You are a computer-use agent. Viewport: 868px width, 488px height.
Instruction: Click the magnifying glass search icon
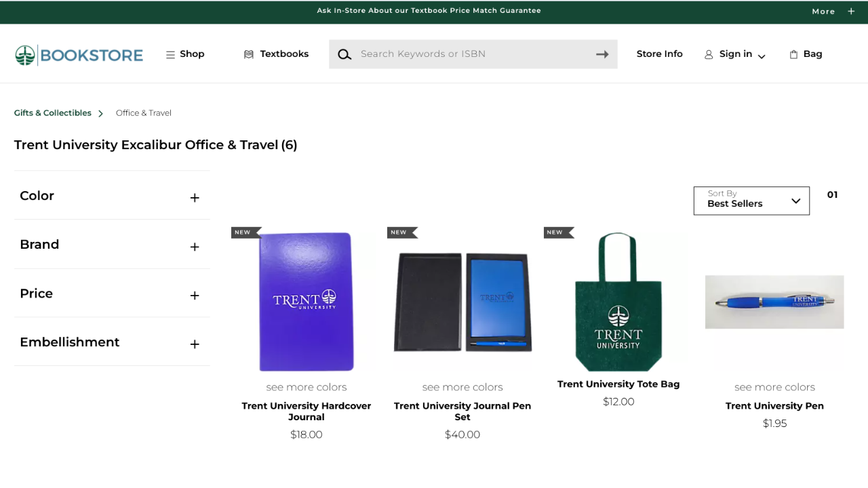tap(344, 54)
